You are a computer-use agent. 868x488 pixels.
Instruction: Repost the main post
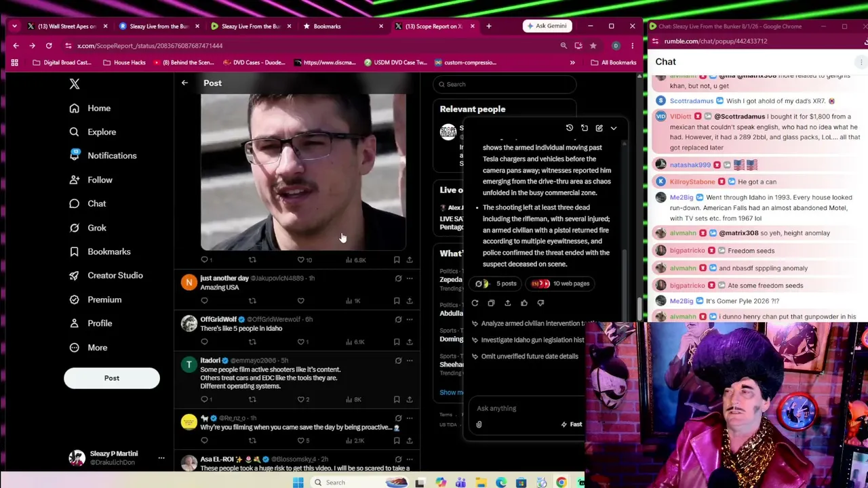point(252,260)
